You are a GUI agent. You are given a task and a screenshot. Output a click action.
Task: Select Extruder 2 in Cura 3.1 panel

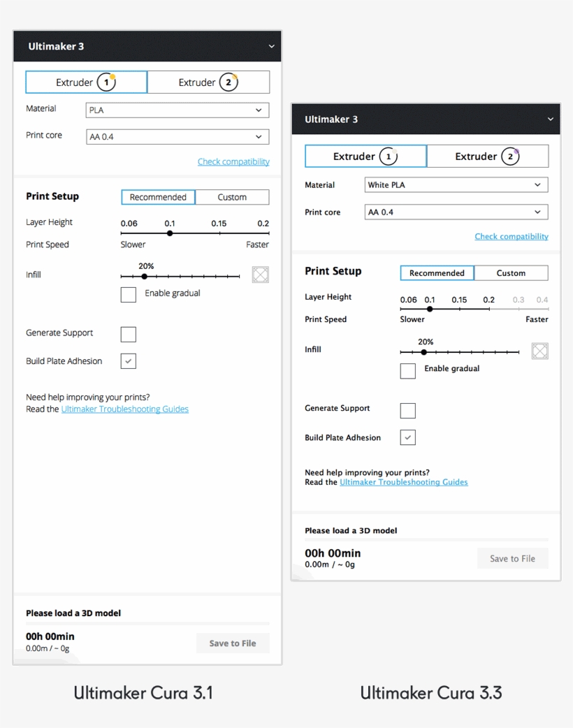(208, 82)
